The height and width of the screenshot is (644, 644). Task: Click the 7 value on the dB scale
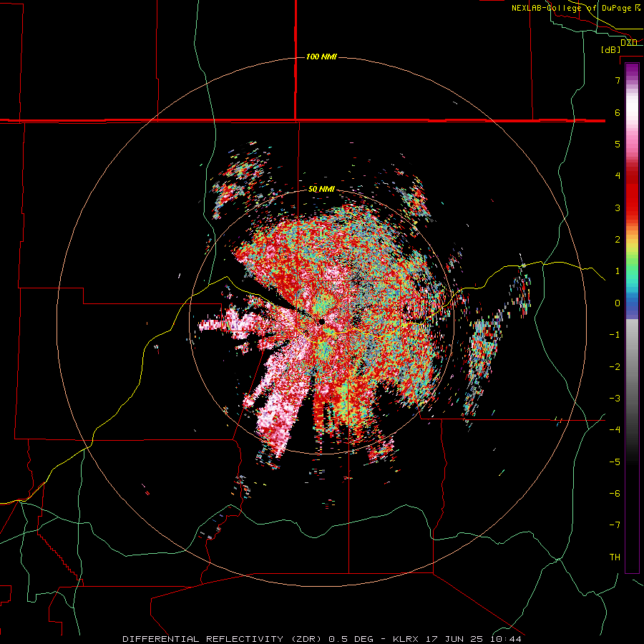coord(618,80)
